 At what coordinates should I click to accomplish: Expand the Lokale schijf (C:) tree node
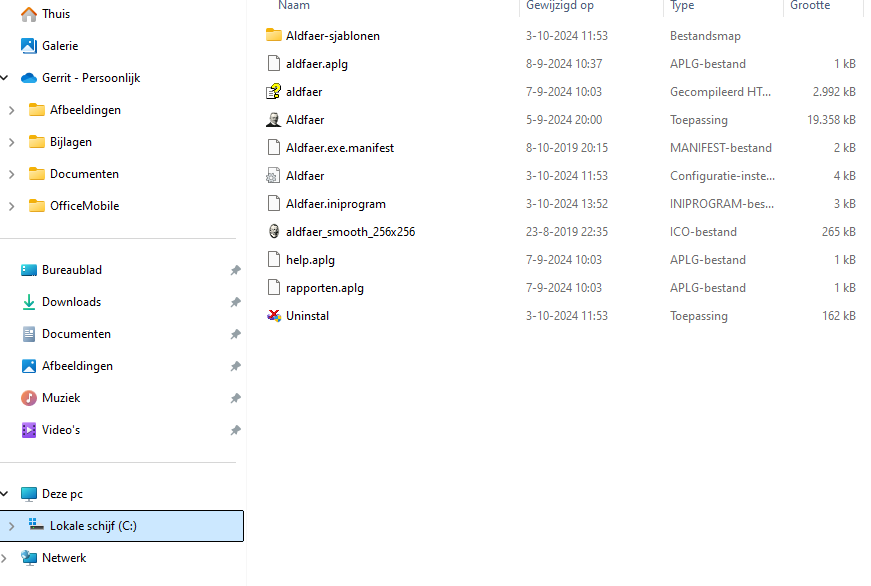[x=11, y=526]
